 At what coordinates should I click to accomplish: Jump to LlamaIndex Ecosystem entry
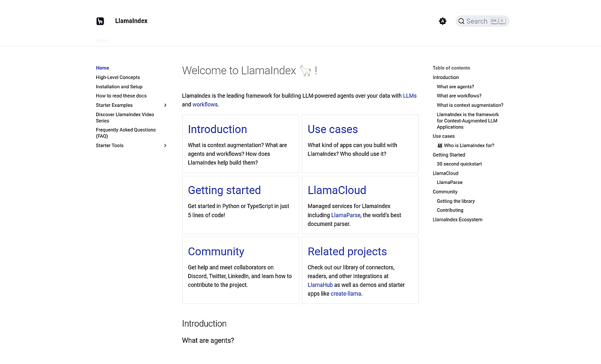coord(458,220)
